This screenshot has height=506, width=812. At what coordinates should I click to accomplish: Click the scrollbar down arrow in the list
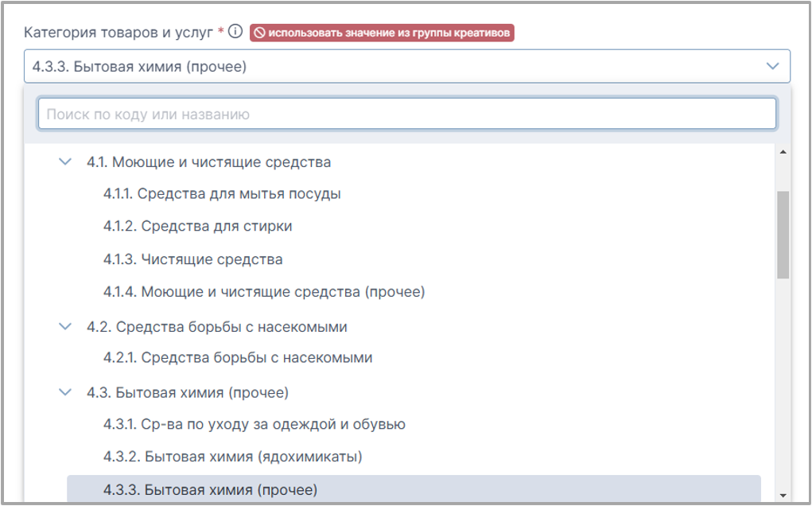[x=783, y=495]
